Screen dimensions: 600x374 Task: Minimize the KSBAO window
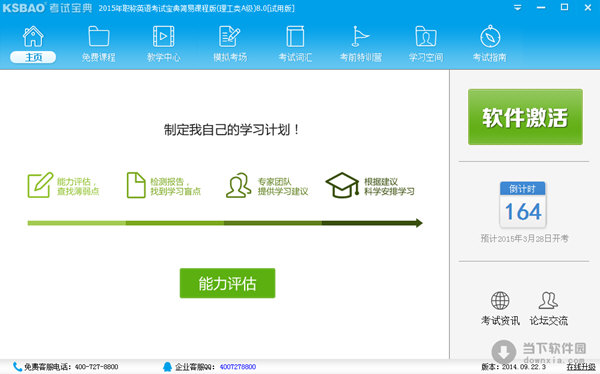[541, 7]
